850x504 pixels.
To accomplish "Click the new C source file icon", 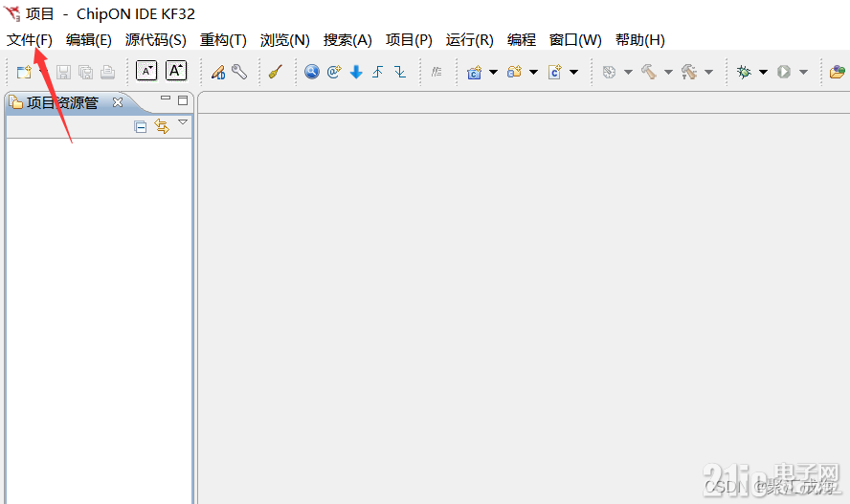I will (x=555, y=72).
